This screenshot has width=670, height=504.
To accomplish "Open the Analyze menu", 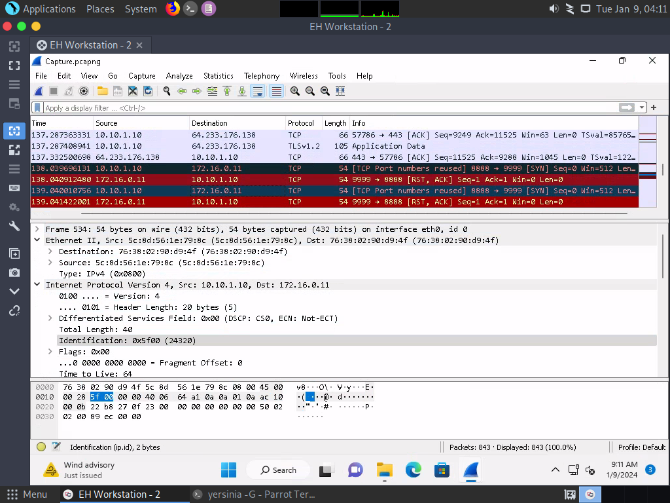I will click(179, 76).
